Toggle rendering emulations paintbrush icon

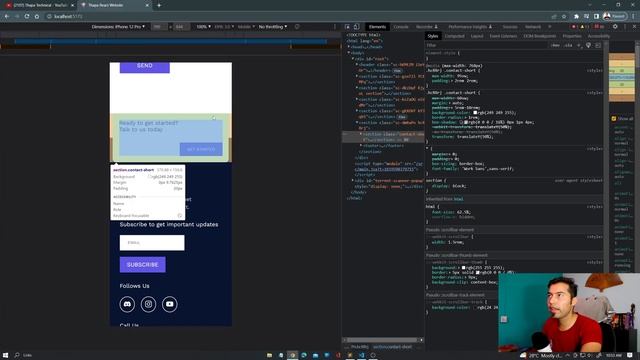coord(588,45)
